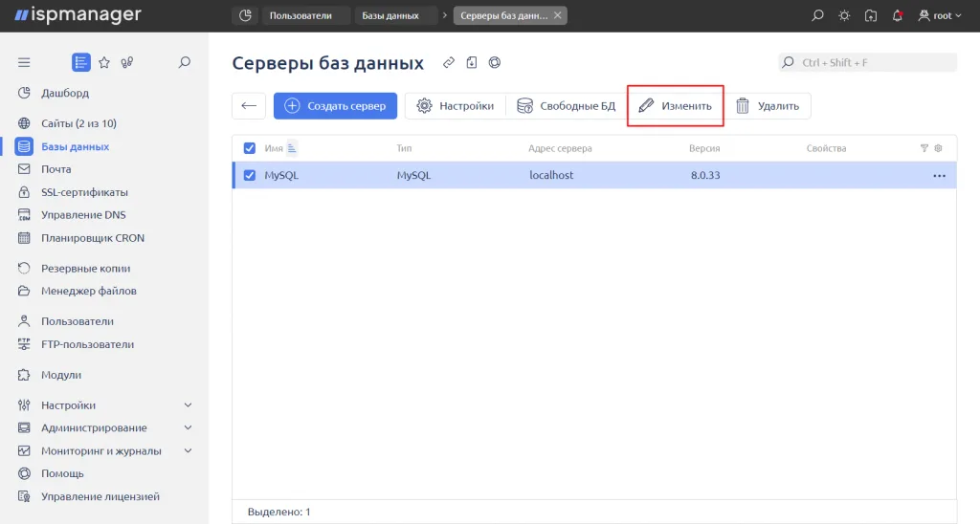Viewport: 980px width, 524px height.
Task: Toggle the select-all checkbox in table header
Action: coord(250,148)
